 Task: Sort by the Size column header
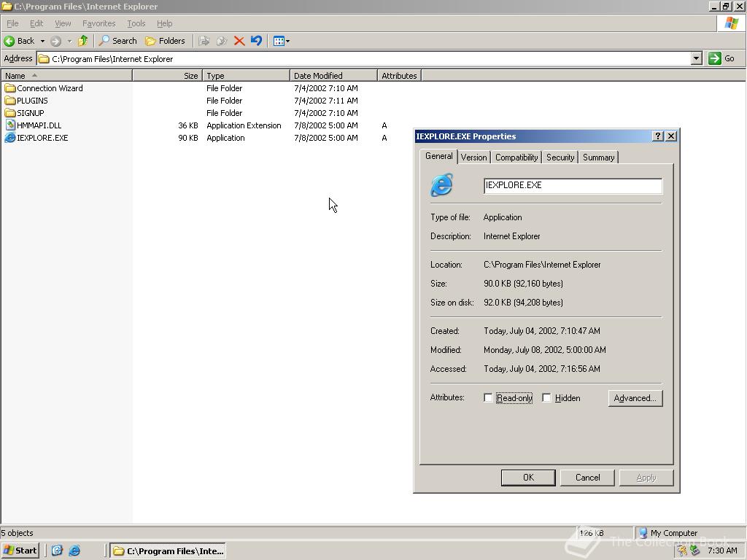pos(168,76)
